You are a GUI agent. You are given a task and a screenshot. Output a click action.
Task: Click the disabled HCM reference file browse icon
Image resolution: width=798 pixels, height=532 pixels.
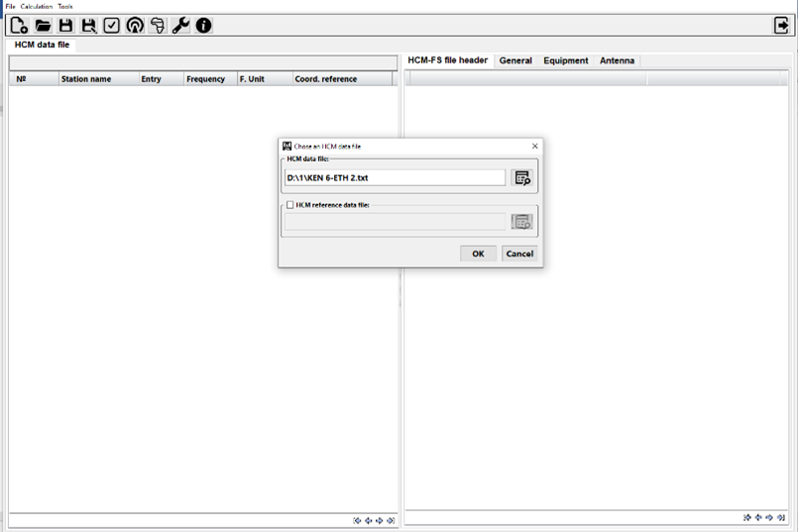(522, 222)
